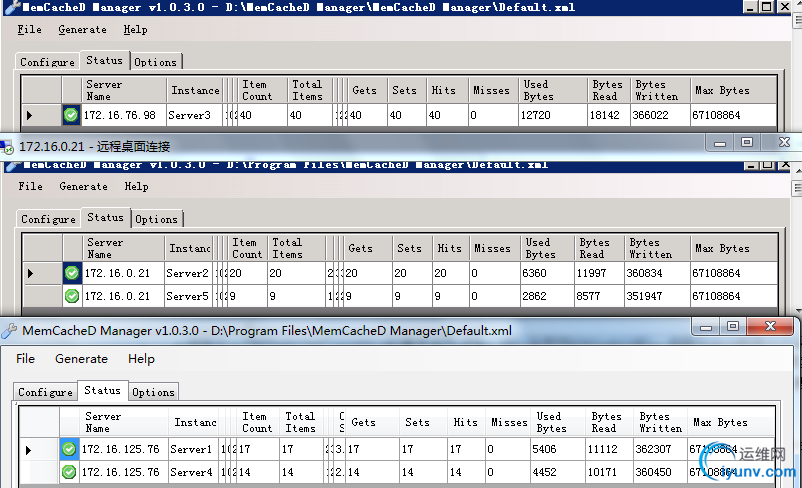Switch to Configure tab in top window

tap(48, 62)
